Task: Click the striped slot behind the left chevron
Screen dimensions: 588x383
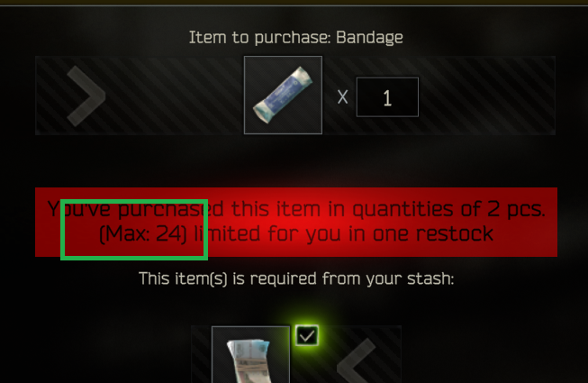Action: click(364, 354)
